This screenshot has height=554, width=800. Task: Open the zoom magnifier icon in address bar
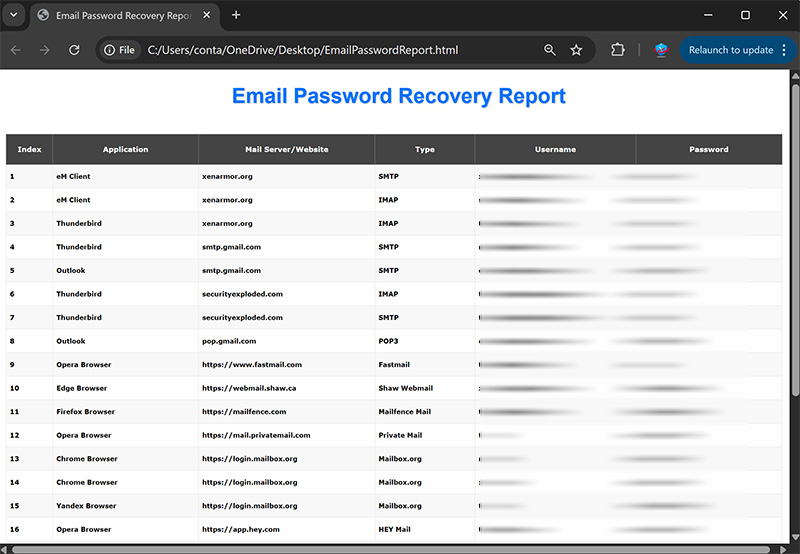point(549,50)
